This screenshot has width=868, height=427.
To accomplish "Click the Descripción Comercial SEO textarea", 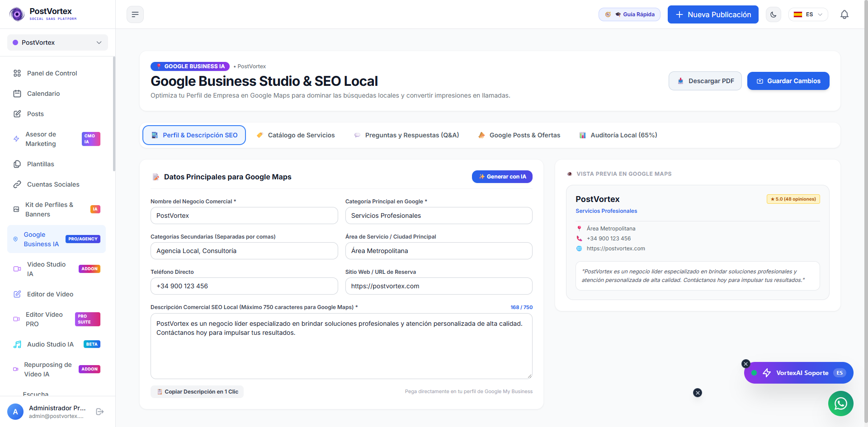I will 341,346.
